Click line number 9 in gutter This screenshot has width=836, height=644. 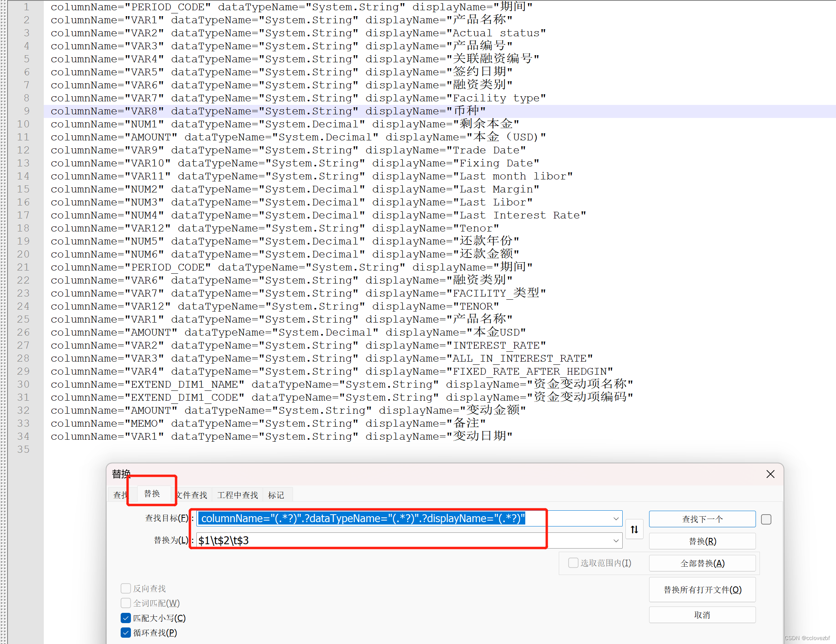[26, 111]
